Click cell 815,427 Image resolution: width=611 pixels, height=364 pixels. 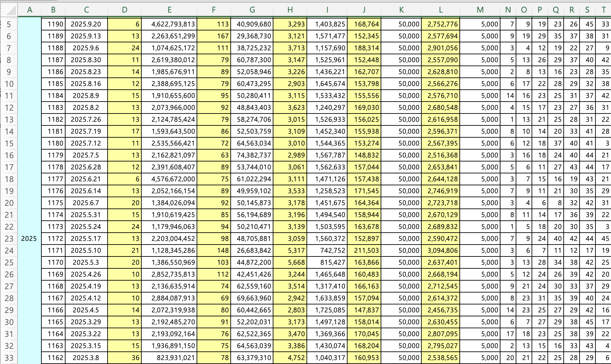coord(327,262)
